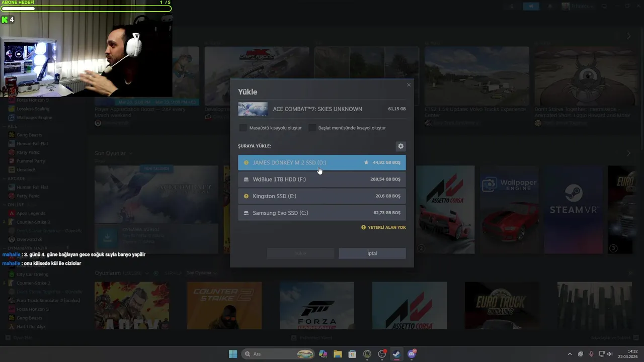Open the Windows Start menu
The height and width of the screenshot is (362, 644).
tap(233, 354)
